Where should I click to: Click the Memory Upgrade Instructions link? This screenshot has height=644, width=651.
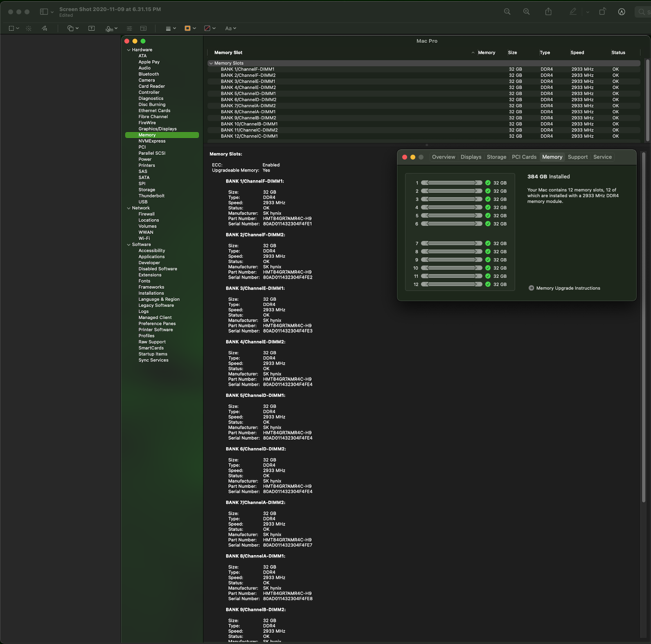pyautogui.click(x=568, y=288)
